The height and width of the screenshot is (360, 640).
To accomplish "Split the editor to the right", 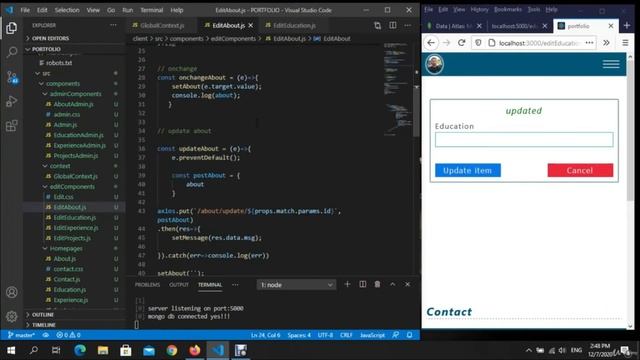I will point(393,25).
